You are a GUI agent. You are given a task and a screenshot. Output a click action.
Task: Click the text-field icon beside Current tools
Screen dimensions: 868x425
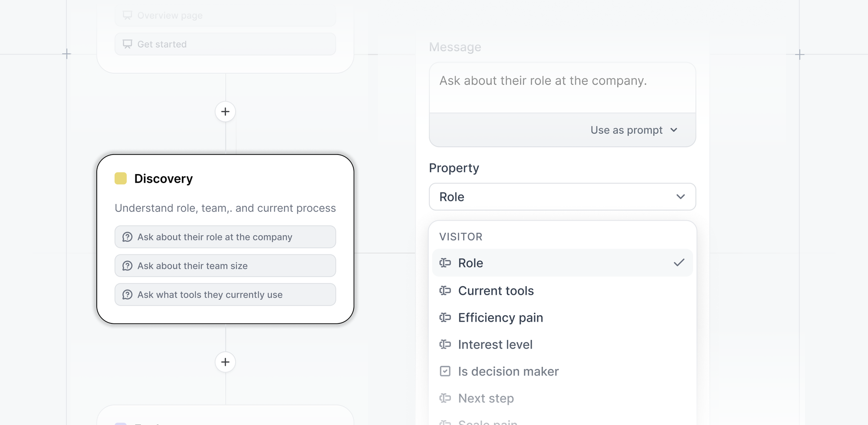coord(445,290)
